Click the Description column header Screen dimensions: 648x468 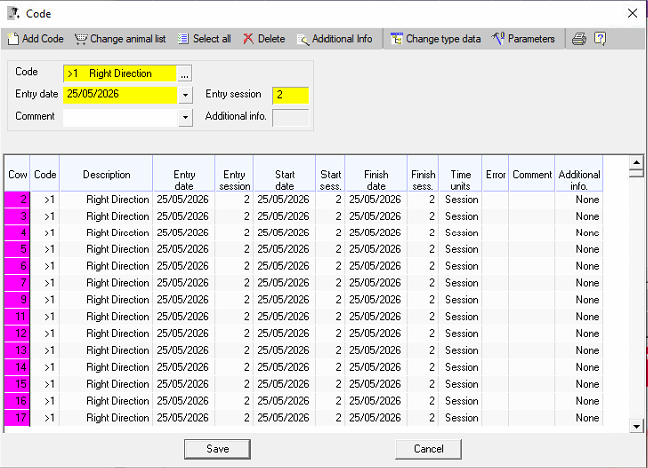click(x=107, y=174)
